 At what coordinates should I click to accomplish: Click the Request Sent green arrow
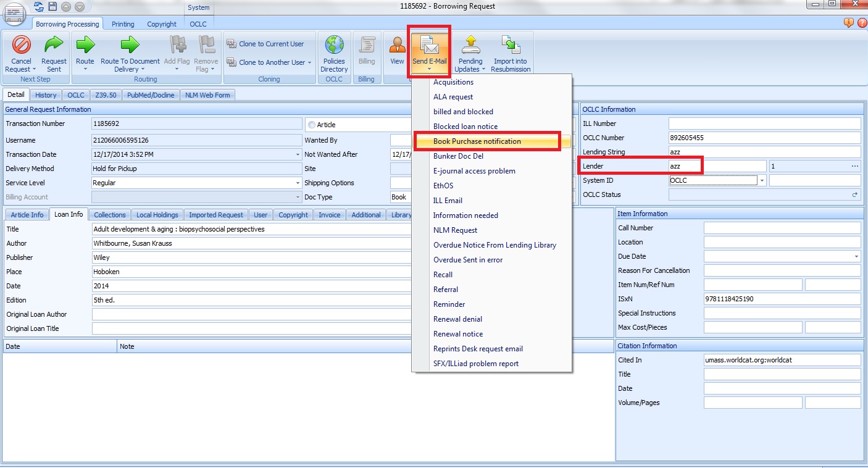54,45
